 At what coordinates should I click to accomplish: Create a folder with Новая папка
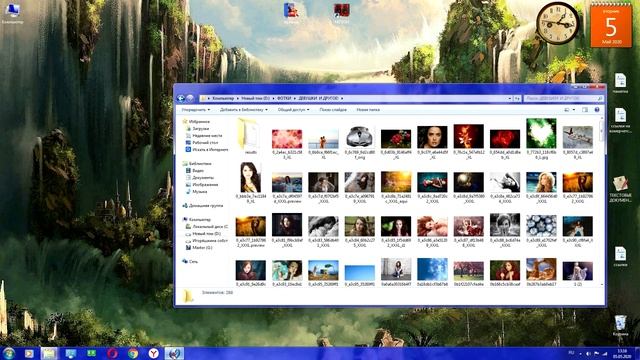(368, 110)
